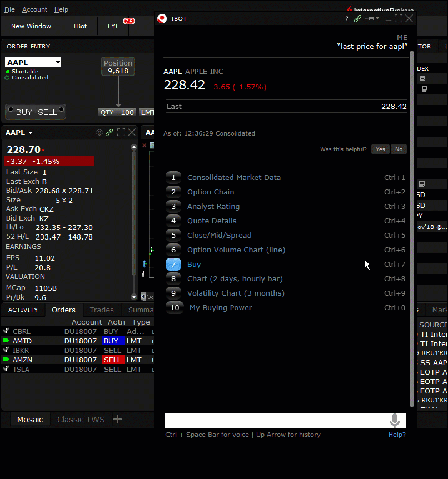Click the blue BUY cell for AMTD
Viewport: 448px width, 479px height.
(113, 341)
